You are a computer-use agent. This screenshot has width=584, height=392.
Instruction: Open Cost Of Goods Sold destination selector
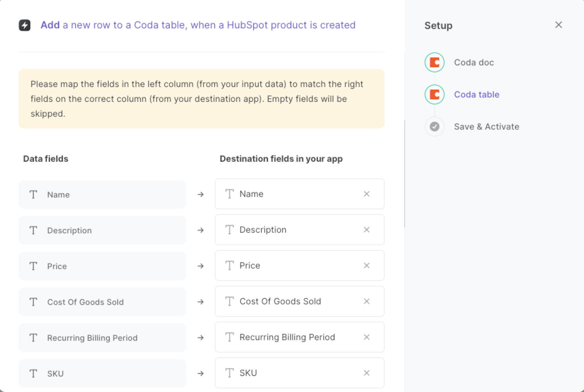[x=299, y=301]
